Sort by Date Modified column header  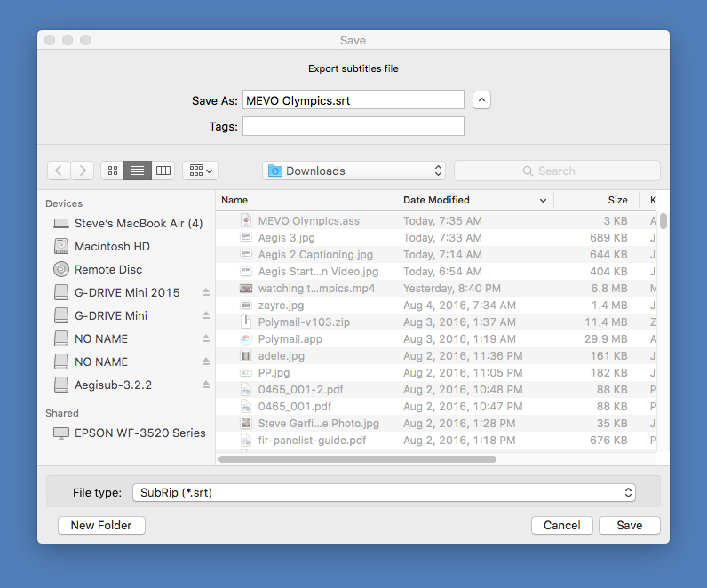click(473, 200)
